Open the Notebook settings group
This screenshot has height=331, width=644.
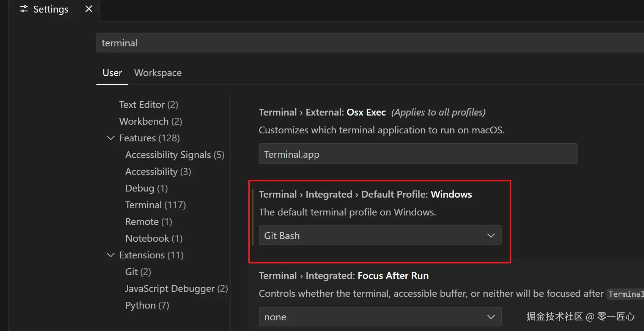(154, 238)
